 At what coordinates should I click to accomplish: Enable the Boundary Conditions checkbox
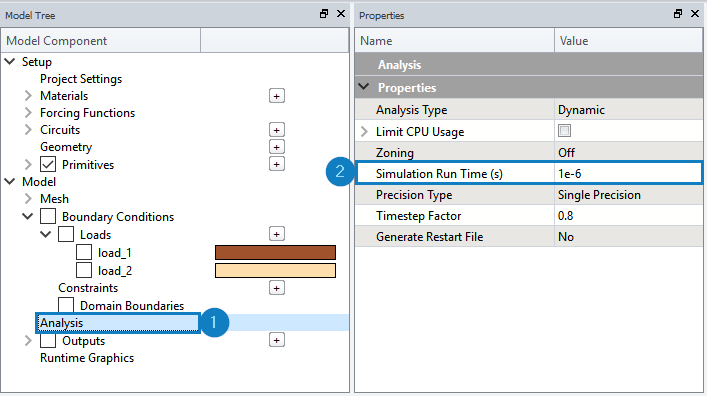coord(48,216)
